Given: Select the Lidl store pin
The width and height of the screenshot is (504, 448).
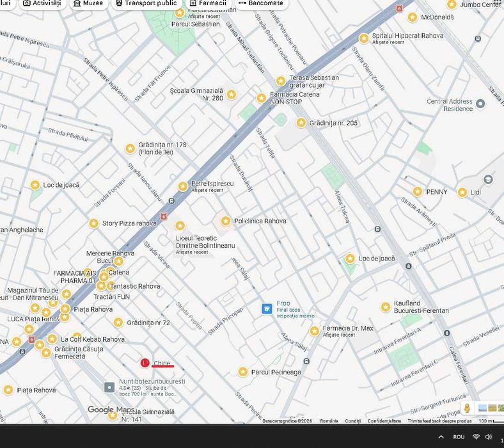Looking at the screenshot, I should [x=462, y=193].
